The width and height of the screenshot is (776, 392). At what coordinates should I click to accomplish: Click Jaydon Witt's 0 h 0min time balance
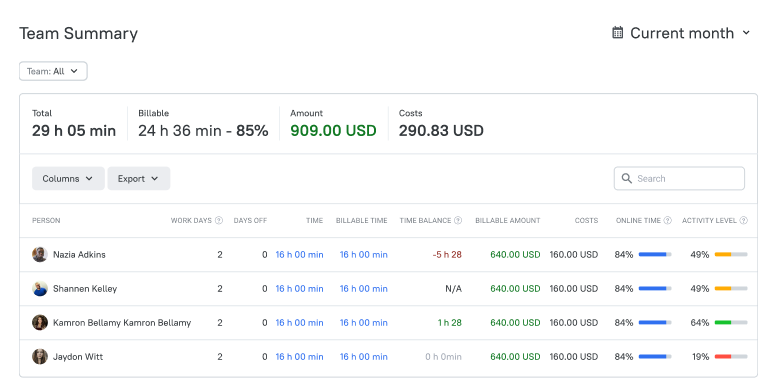[443, 357]
